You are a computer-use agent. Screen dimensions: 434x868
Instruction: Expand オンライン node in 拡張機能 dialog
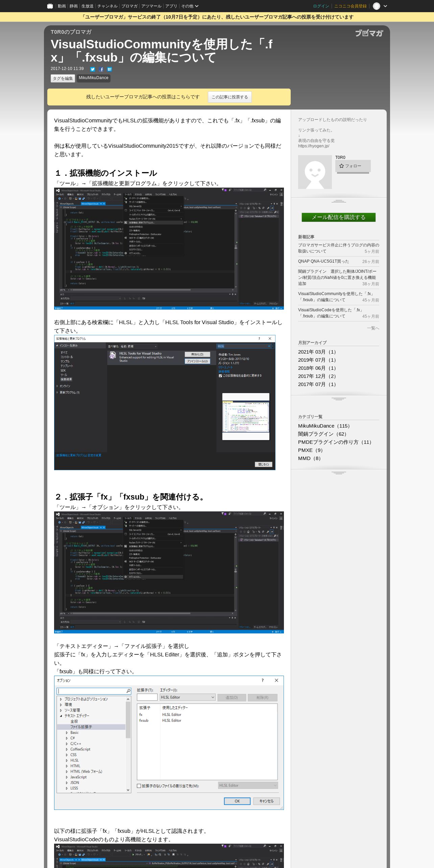click(57, 386)
